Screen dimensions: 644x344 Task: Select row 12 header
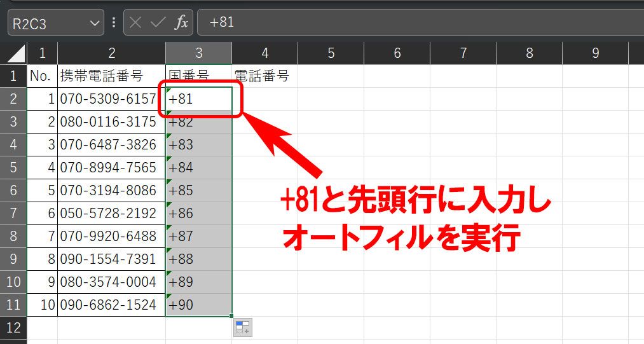(x=13, y=327)
